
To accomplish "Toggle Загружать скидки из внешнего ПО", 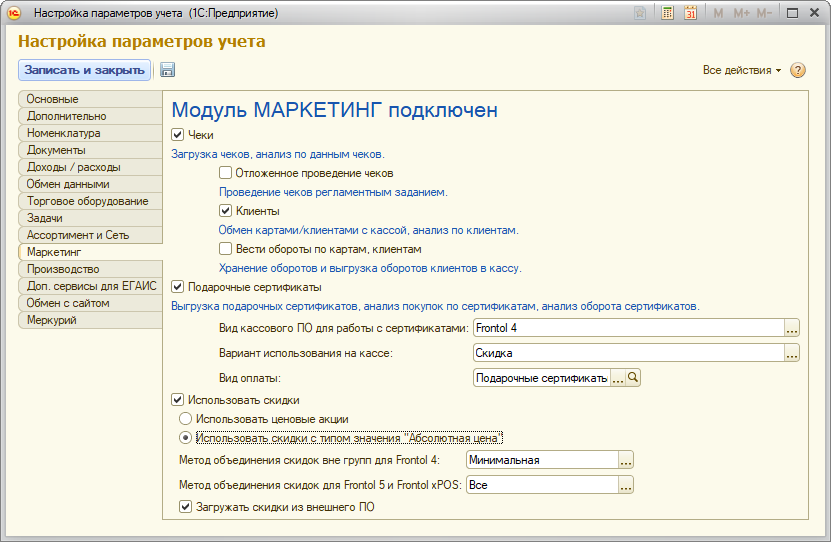I will [185, 507].
